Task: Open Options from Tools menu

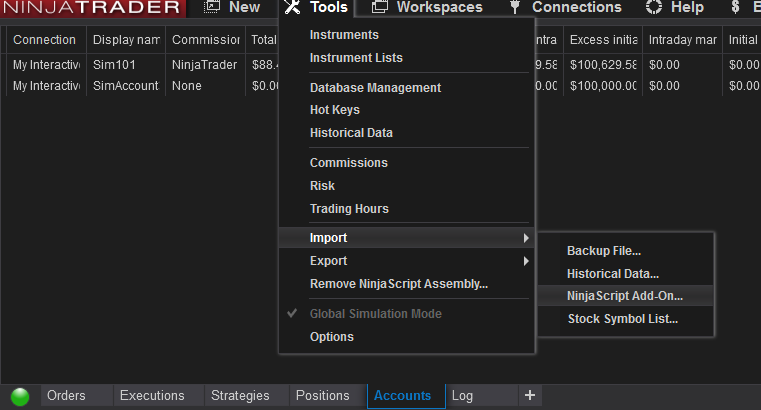Action: [331, 337]
